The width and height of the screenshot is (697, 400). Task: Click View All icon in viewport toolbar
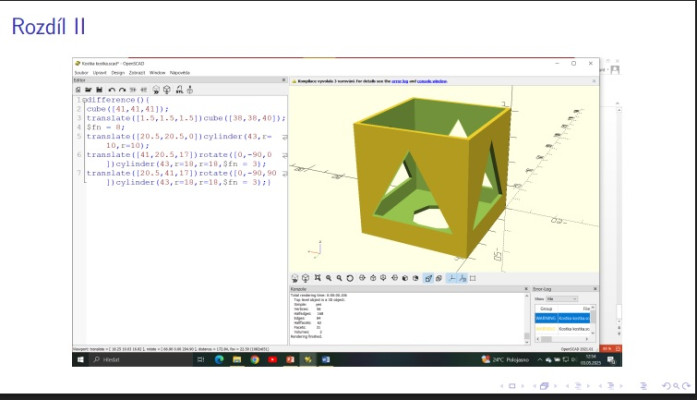tap(318, 278)
